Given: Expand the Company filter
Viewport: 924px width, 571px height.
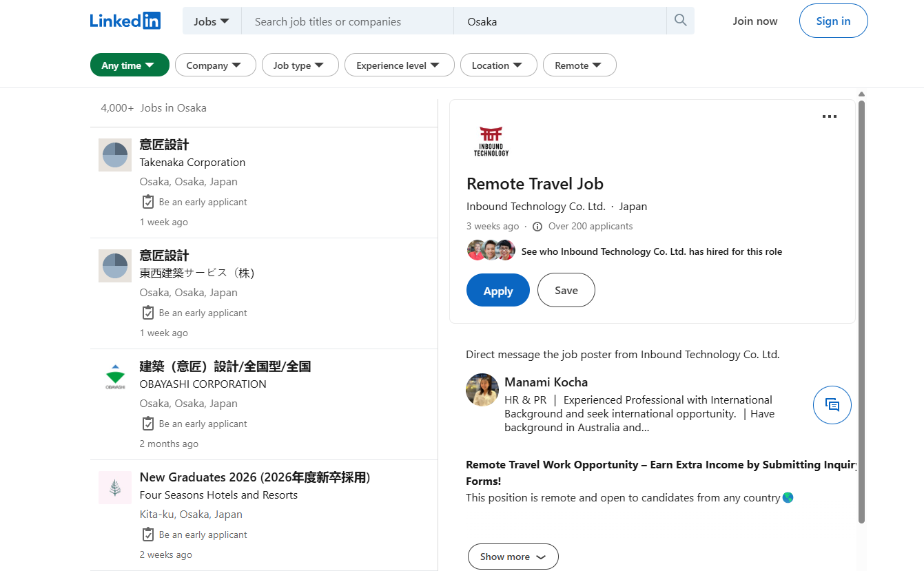Looking at the screenshot, I should coord(215,65).
